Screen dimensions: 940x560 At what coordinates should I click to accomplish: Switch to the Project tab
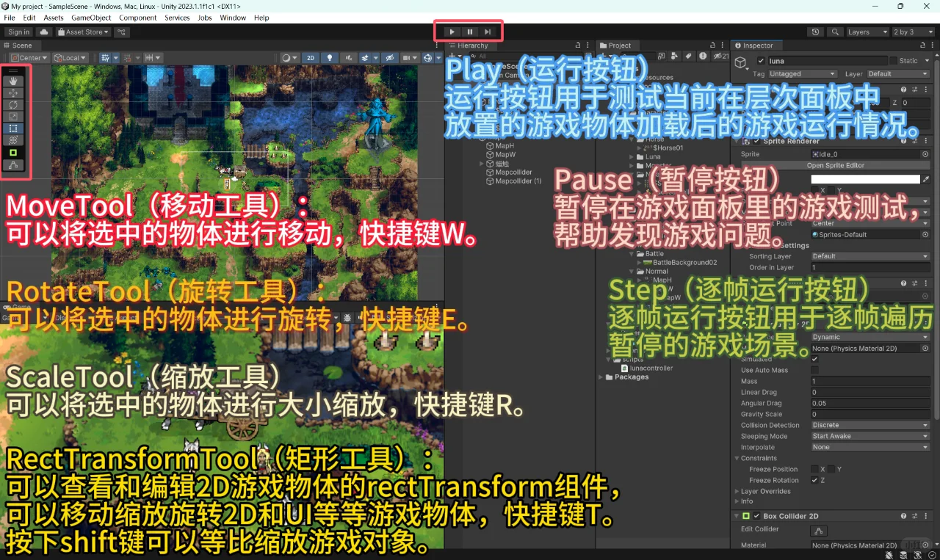click(621, 46)
